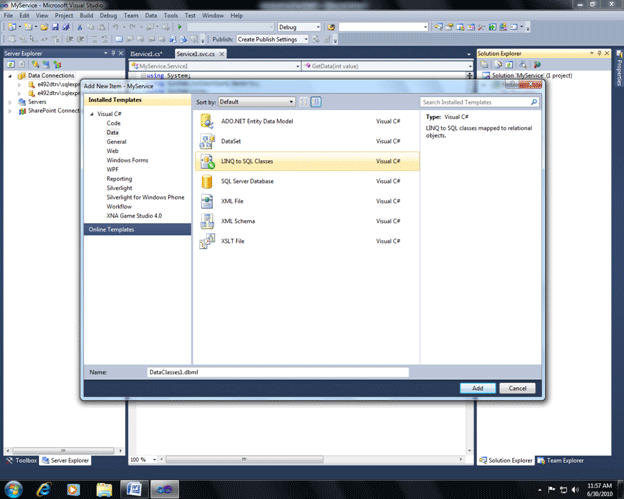The height and width of the screenshot is (499, 624).
Task: Switch to the IService1.cs tab
Action: (x=146, y=54)
